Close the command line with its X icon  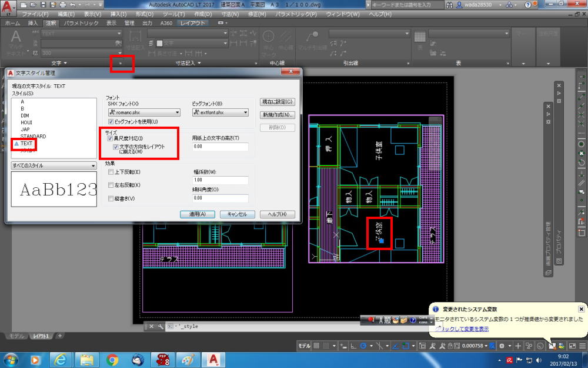click(x=152, y=326)
